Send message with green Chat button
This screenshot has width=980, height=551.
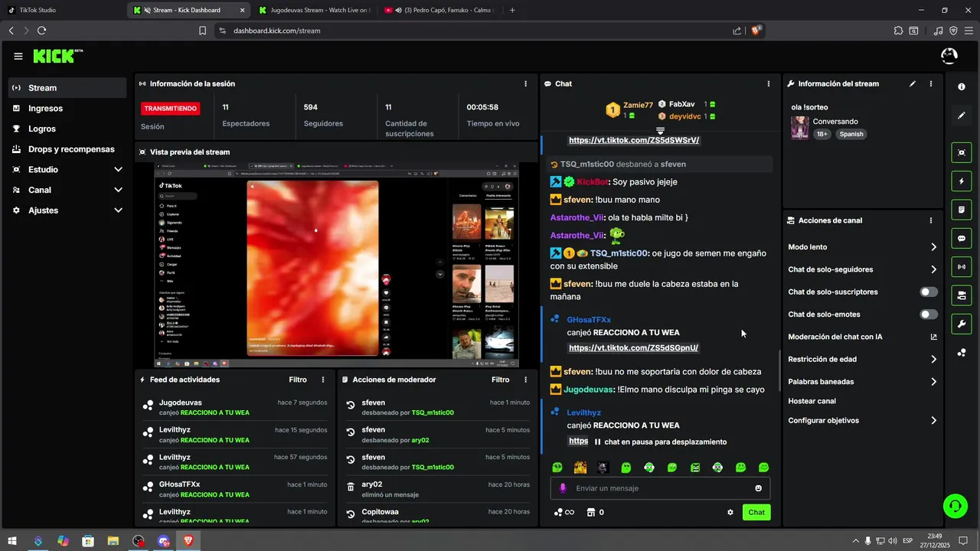(756, 512)
